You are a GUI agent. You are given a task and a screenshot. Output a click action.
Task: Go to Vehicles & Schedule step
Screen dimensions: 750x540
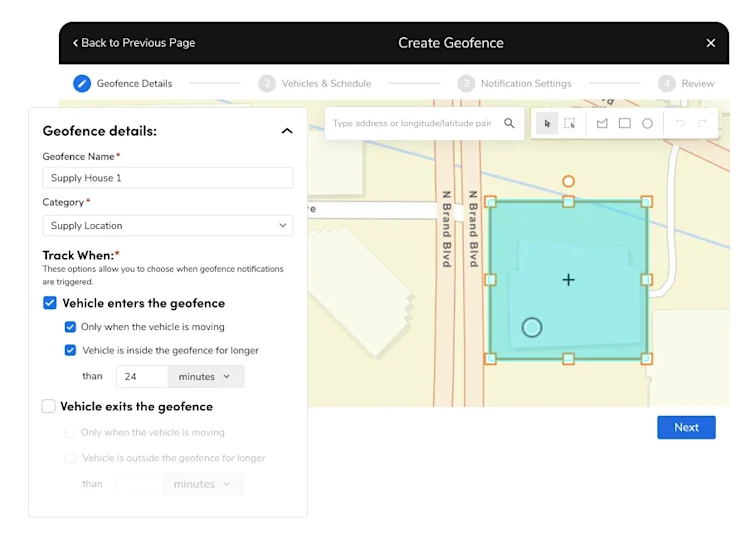click(x=315, y=84)
